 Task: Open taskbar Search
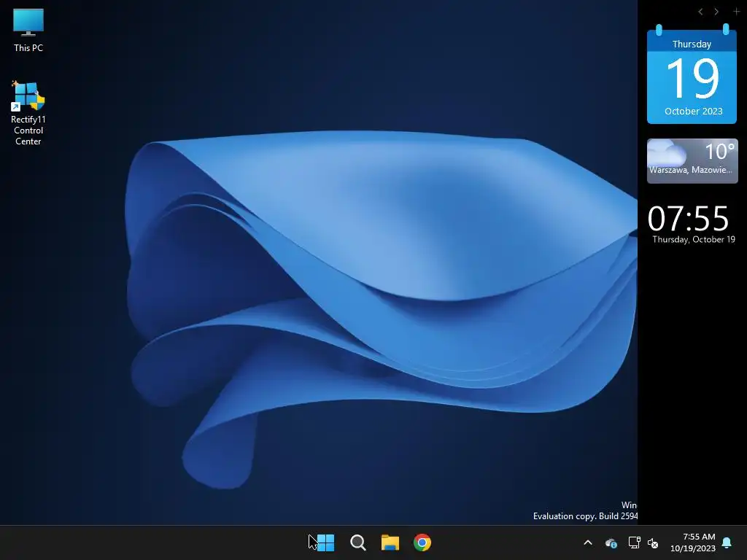tap(357, 542)
